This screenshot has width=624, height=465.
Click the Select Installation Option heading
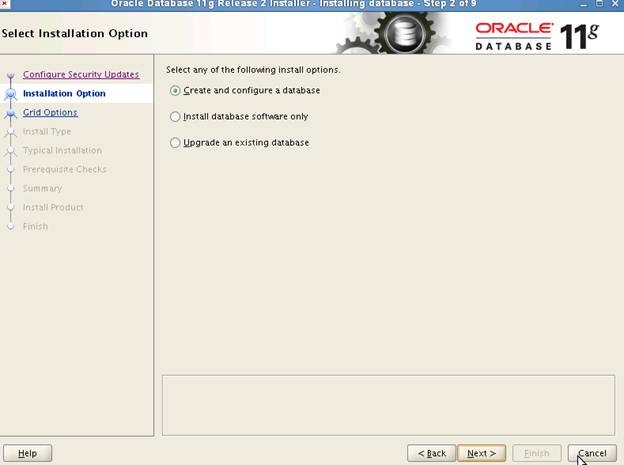[x=74, y=33]
